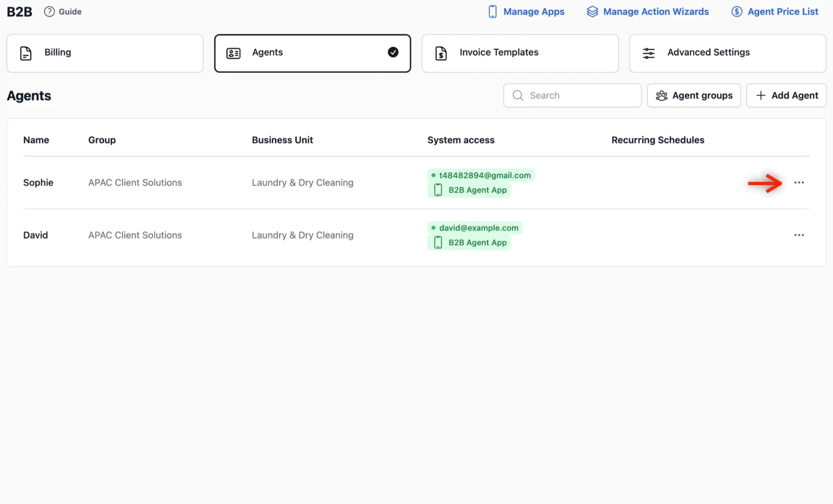Screen dimensions: 833x504
Task: Click Sophie's B2B Agent App phone icon
Action: coord(438,190)
